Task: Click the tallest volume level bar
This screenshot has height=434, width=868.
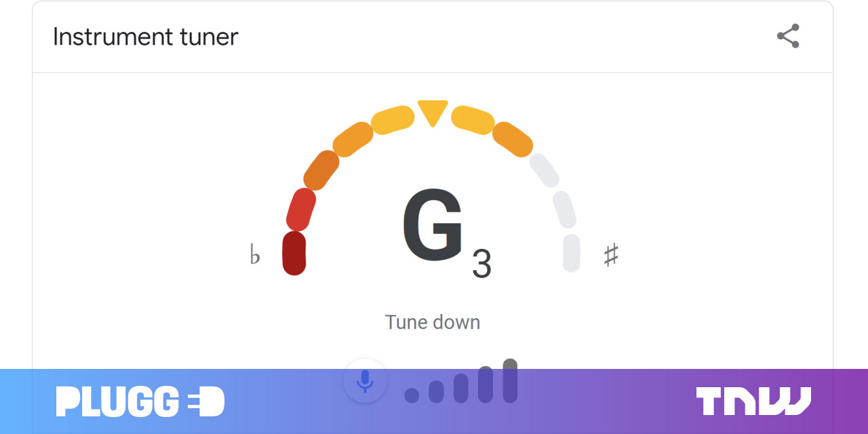Action: click(x=510, y=380)
